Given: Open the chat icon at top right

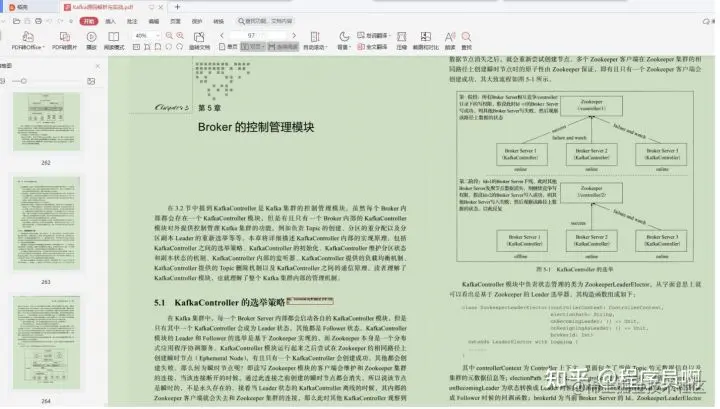Looking at the screenshot, I should (x=707, y=21).
